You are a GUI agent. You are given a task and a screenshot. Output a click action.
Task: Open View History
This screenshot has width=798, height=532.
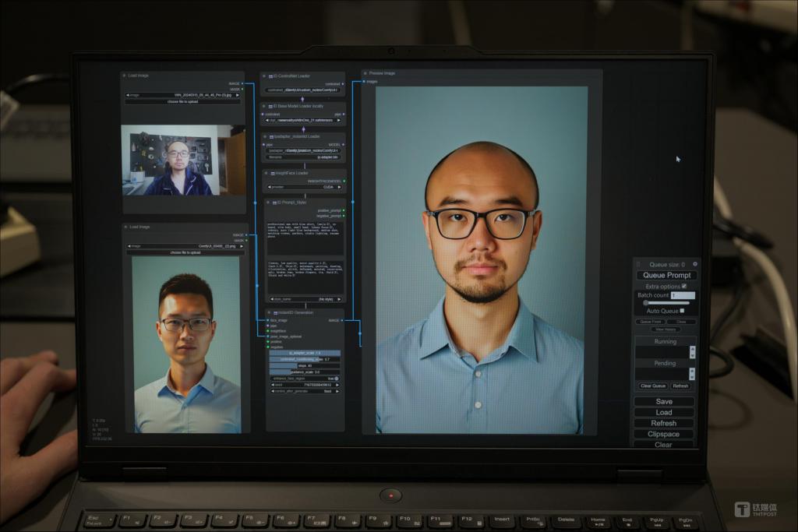click(666, 329)
